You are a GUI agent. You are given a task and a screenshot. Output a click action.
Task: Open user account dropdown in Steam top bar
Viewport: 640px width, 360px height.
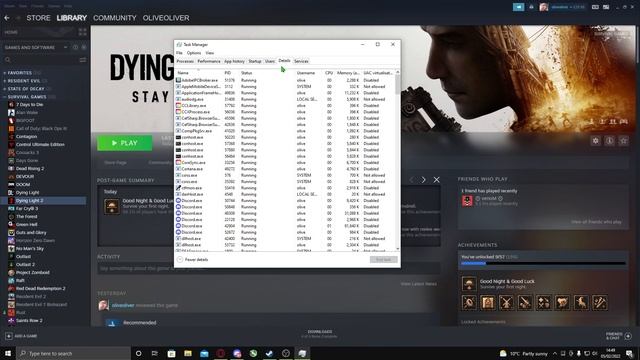pyautogui.click(x=568, y=7)
